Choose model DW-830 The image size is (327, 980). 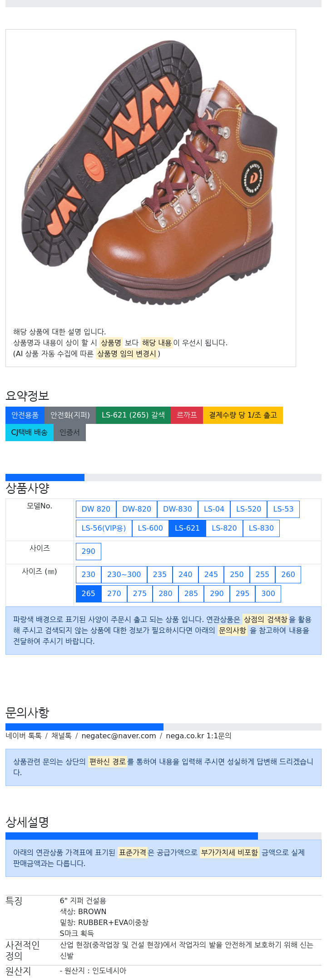coord(178,509)
